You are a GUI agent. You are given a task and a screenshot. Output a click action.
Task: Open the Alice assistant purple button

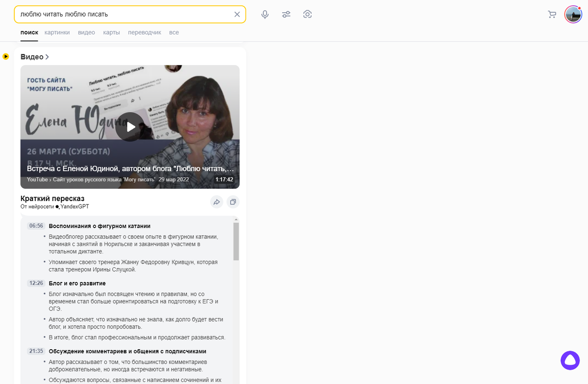570,360
